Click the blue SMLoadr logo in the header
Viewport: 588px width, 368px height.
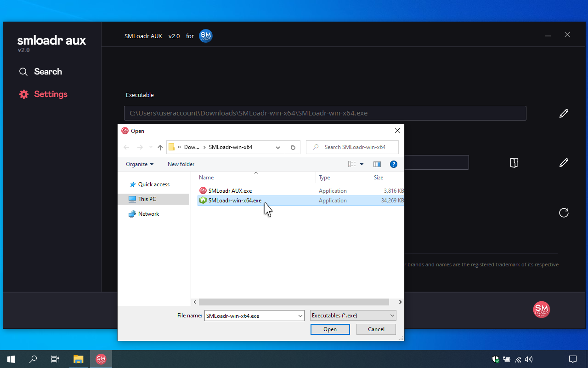click(x=206, y=36)
